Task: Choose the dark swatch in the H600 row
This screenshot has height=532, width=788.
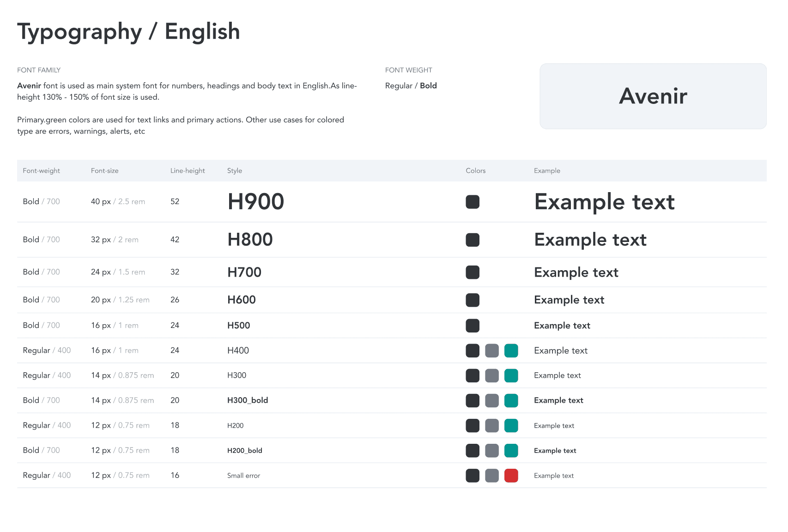Action: coord(473,300)
